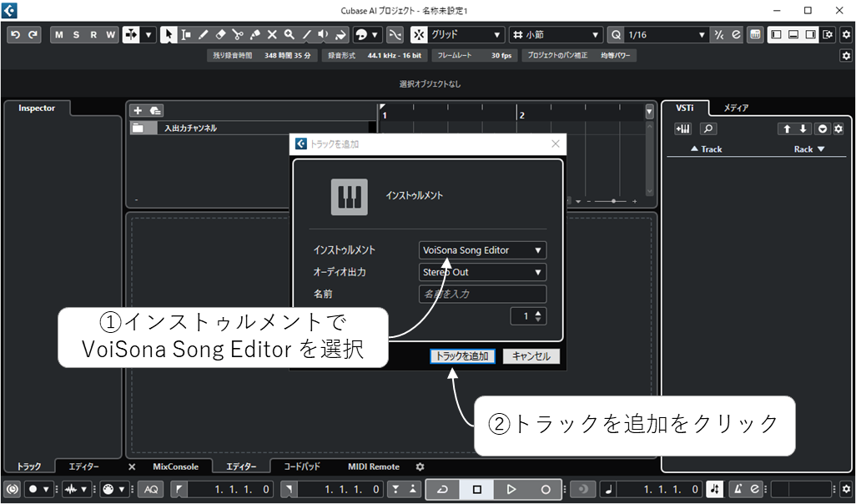
Task: Switch to the メディア tab
Action: 736,108
